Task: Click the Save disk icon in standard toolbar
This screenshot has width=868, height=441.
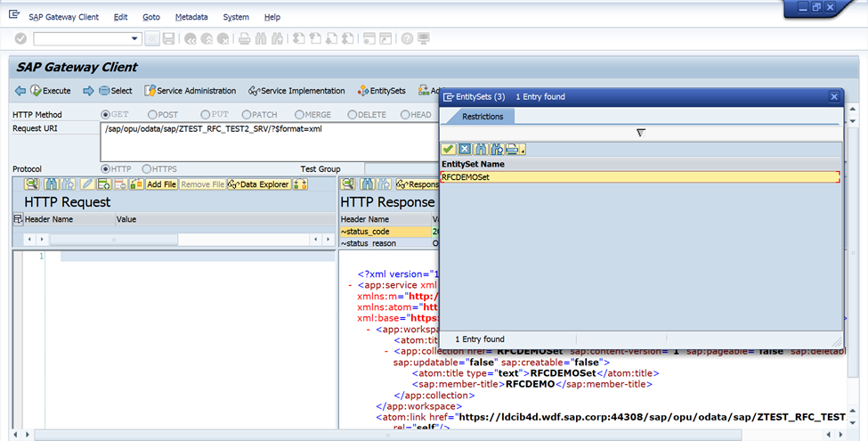Action: [x=169, y=38]
